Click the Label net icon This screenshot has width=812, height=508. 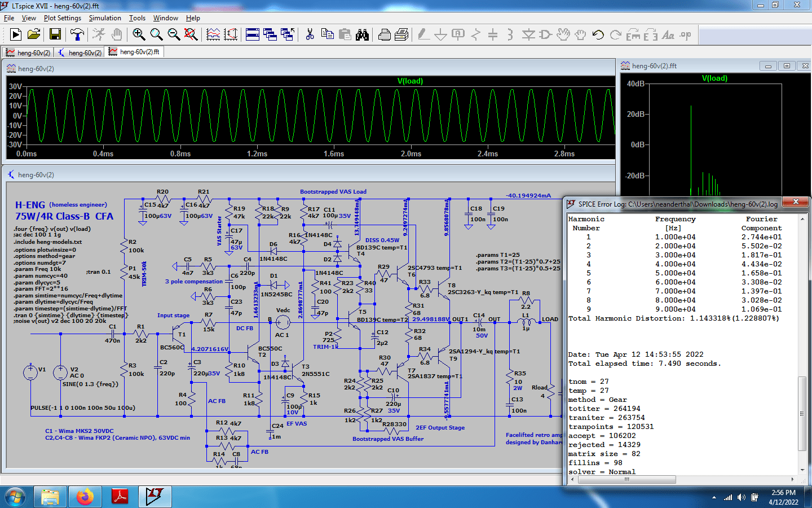[x=458, y=35]
